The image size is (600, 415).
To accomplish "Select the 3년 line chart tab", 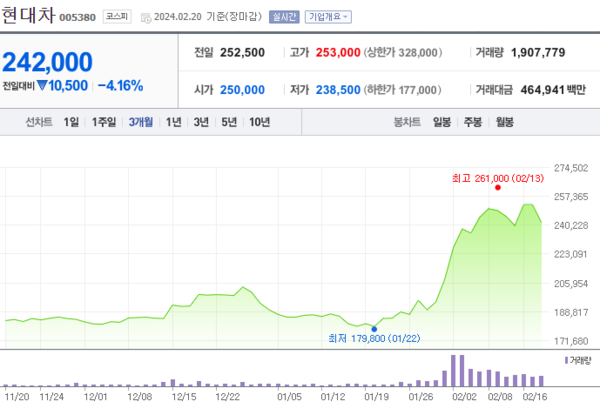I will 201,122.
